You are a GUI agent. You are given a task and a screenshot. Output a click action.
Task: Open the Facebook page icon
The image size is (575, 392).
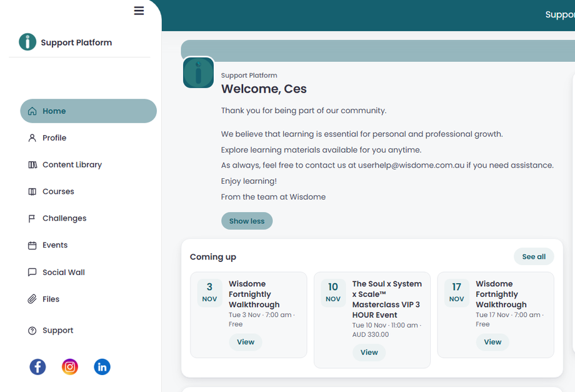coord(37,367)
